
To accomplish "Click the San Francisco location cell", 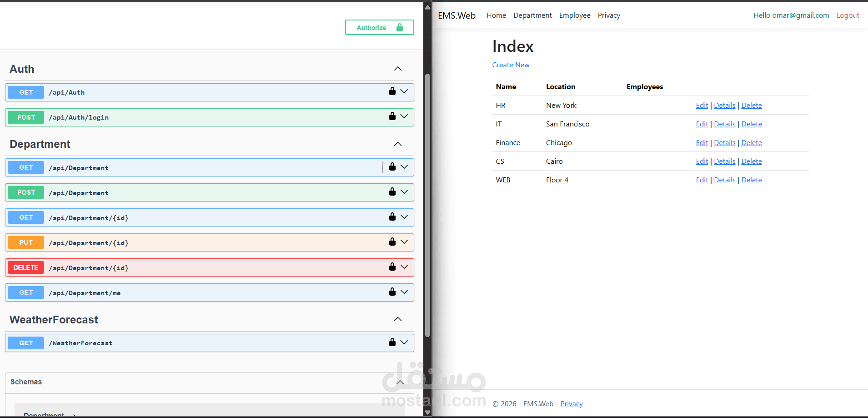I will point(567,124).
